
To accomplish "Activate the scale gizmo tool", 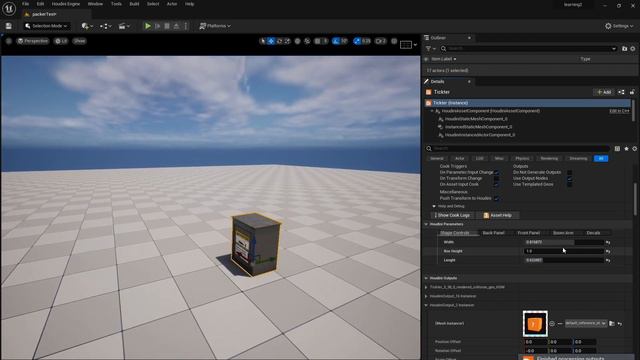I will pos(287,41).
